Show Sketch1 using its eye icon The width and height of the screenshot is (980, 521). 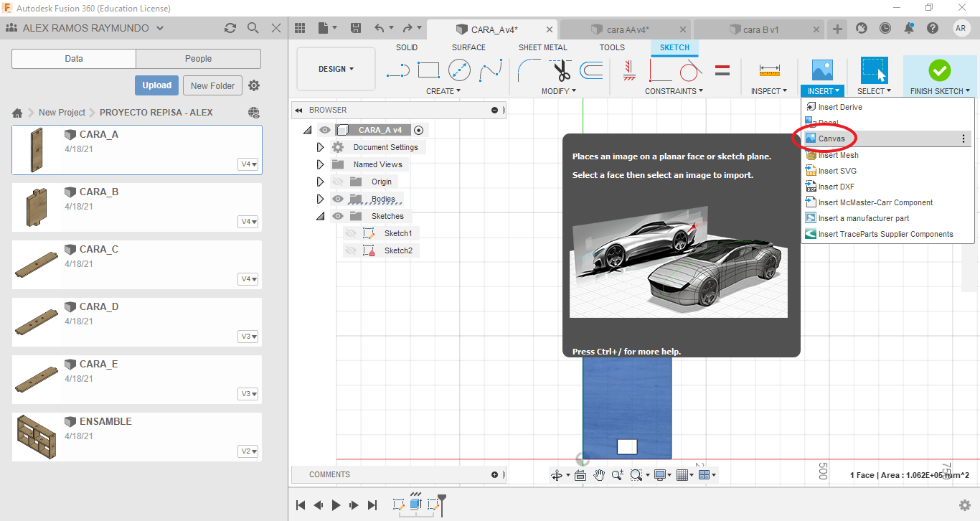(x=351, y=233)
